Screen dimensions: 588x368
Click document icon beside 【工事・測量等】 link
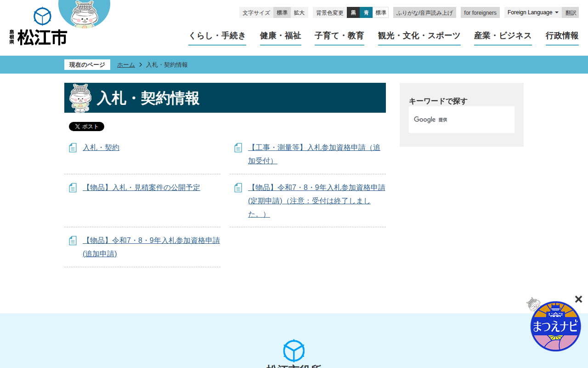click(238, 148)
